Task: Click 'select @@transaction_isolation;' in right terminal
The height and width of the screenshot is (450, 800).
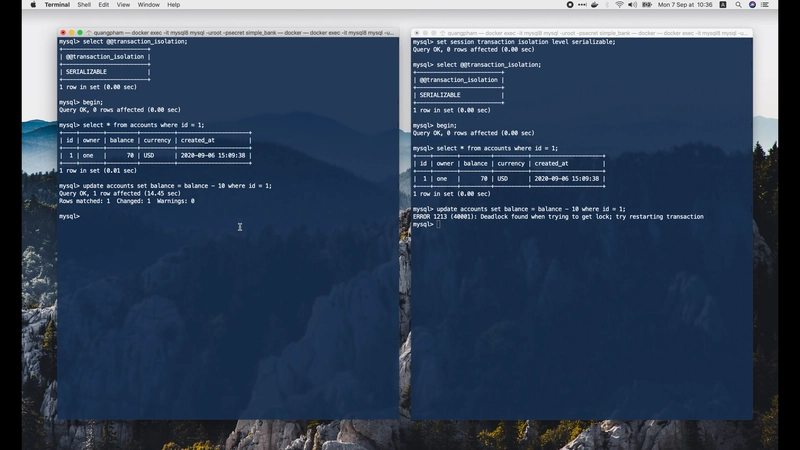Action: (x=489, y=65)
